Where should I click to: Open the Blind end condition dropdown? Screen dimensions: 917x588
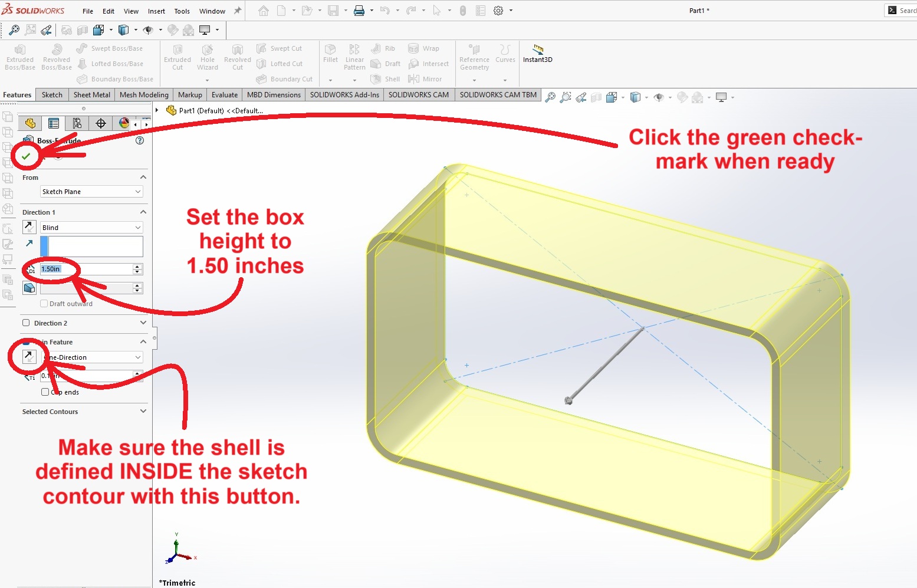[x=91, y=228]
